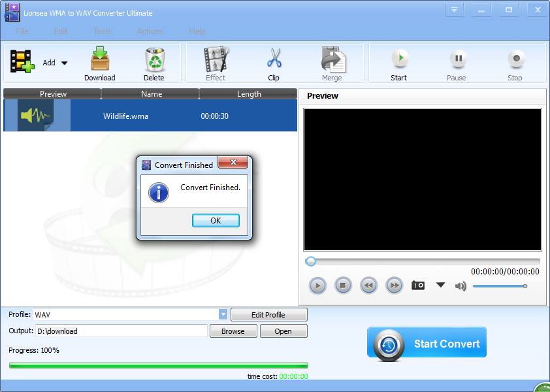Click OK in Convert Finished dialog
Screen dimensions: 550x392
coord(216,221)
